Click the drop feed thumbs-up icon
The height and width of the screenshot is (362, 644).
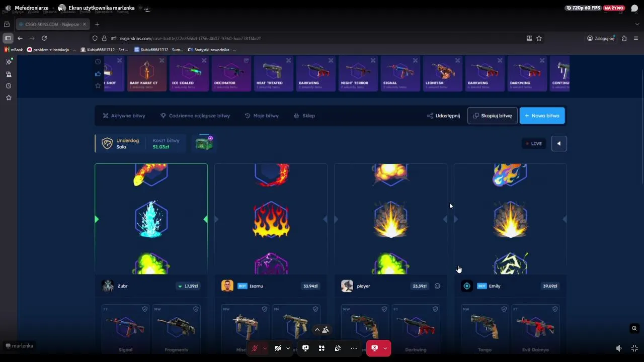98,74
